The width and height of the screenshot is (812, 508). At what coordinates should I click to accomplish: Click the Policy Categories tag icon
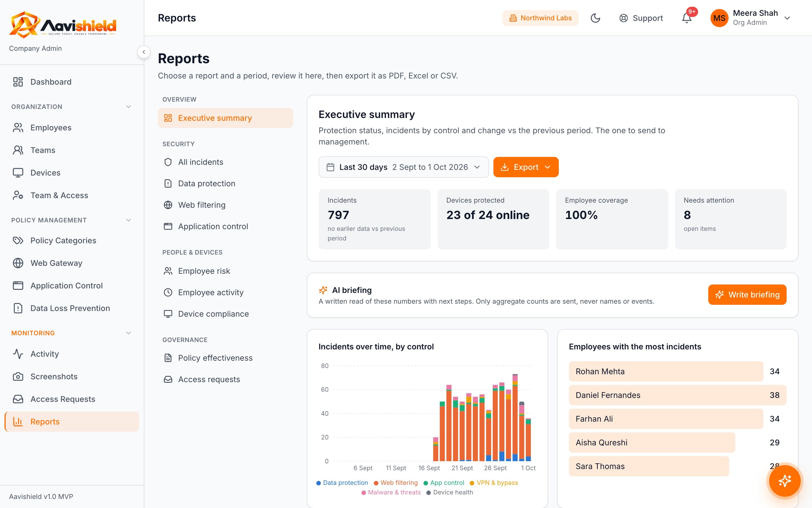(x=18, y=240)
